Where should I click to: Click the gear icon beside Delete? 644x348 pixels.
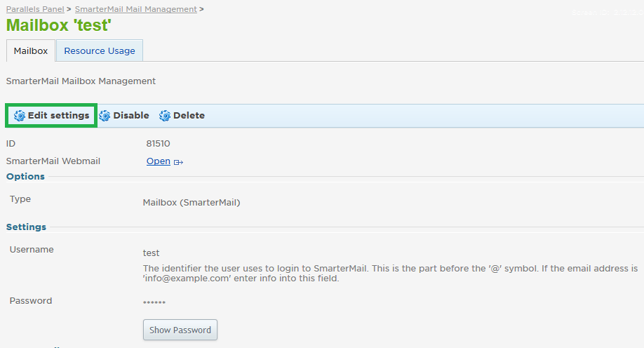pyautogui.click(x=165, y=116)
